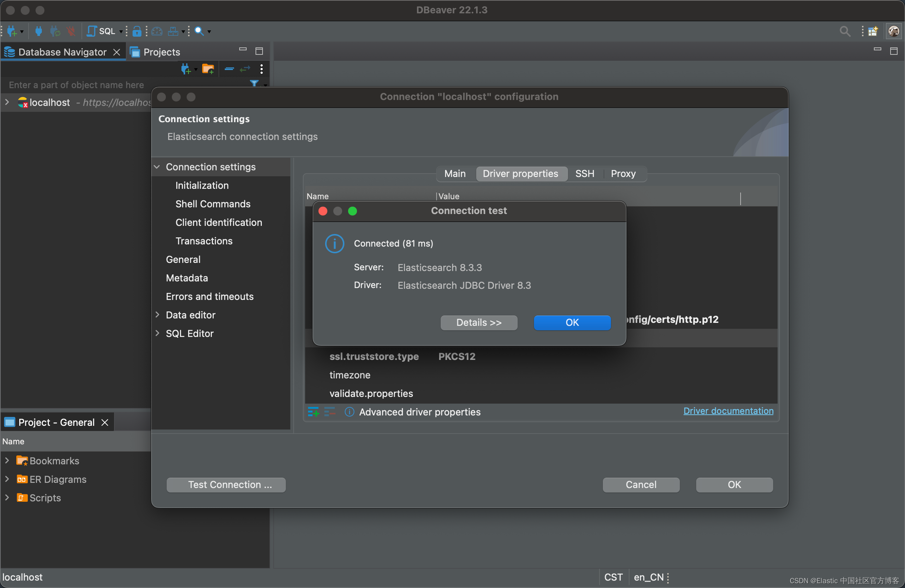Switch to the SSH tab

tap(584, 173)
